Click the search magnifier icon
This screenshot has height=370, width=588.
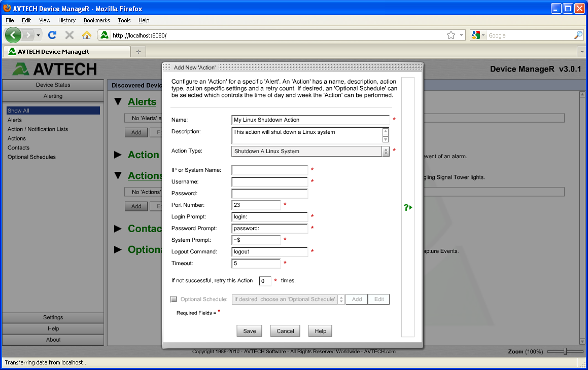[x=578, y=35]
